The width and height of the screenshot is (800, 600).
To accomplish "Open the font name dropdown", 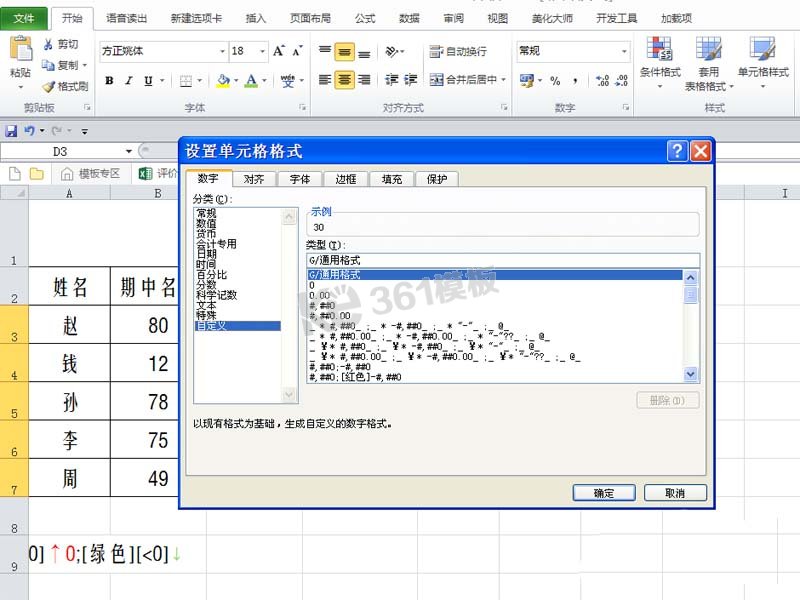I will tap(222, 50).
